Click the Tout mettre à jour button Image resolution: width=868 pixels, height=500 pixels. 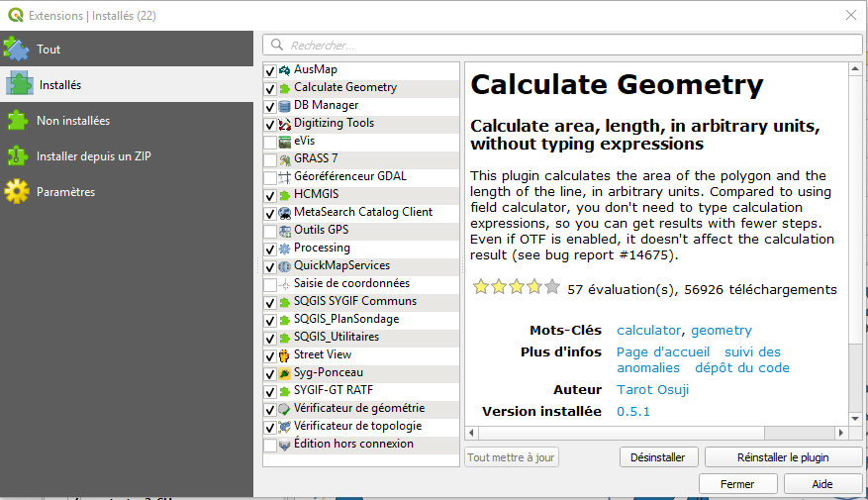[511, 457]
